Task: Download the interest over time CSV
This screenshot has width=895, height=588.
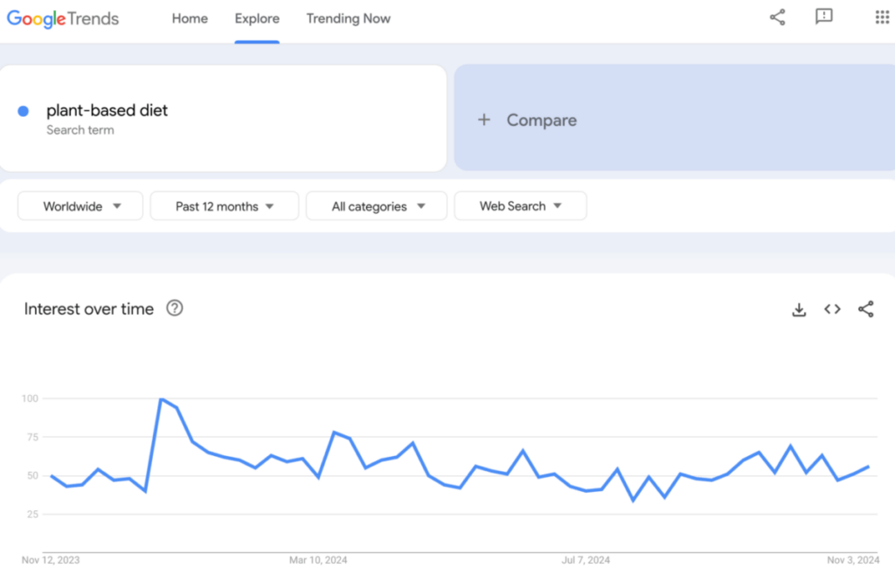Action: 799,309
